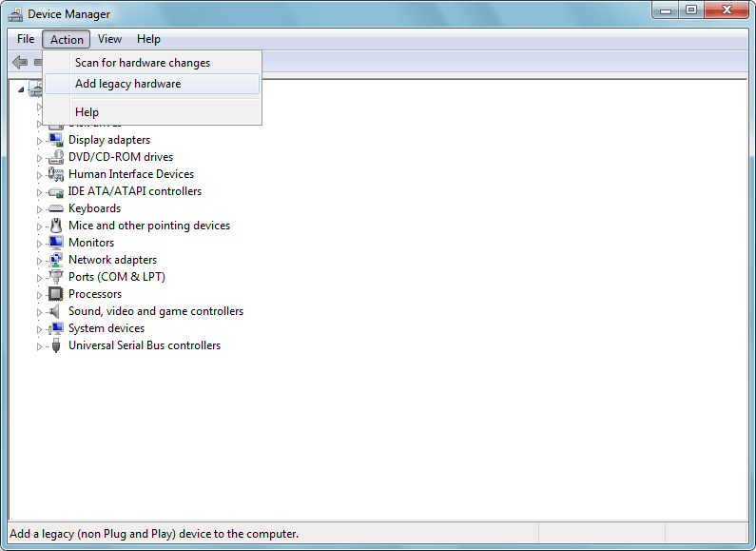Open the Help menu in menu bar

[x=148, y=39]
